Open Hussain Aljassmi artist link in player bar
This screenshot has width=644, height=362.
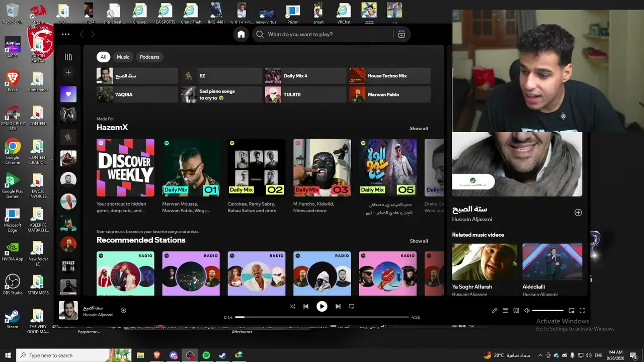(x=98, y=315)
